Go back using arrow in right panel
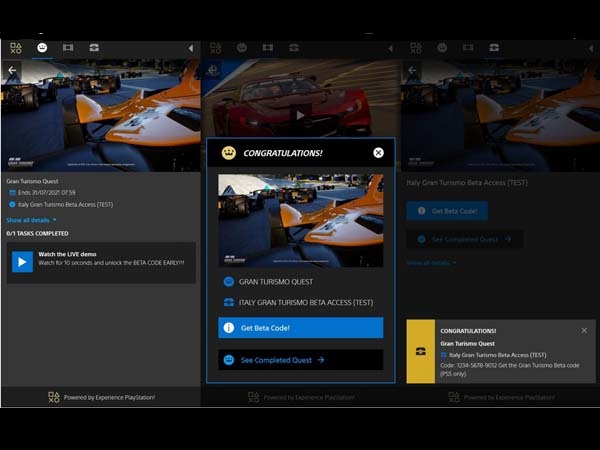The height and width of the screenshot is (450, 600). coord(412,70)
